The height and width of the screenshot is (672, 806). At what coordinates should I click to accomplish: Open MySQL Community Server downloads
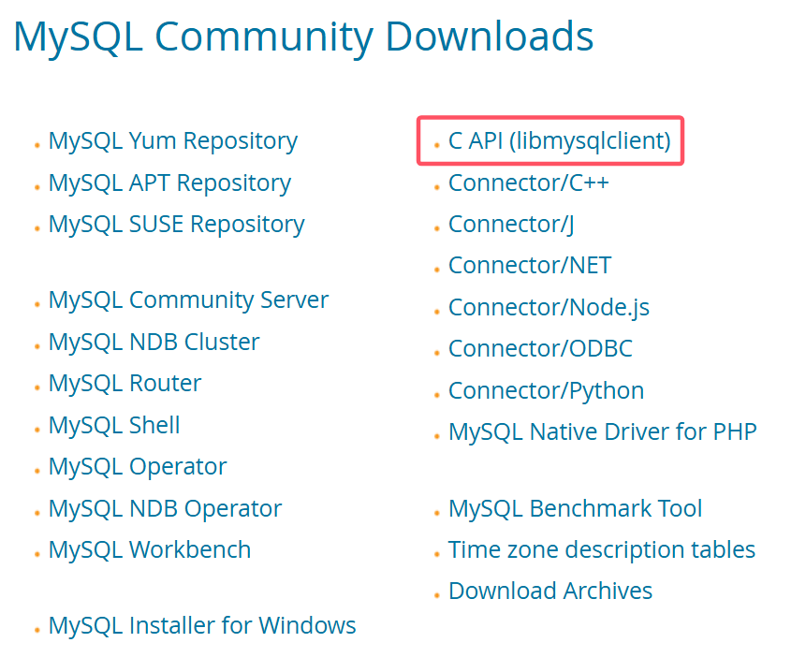[188, 300]
